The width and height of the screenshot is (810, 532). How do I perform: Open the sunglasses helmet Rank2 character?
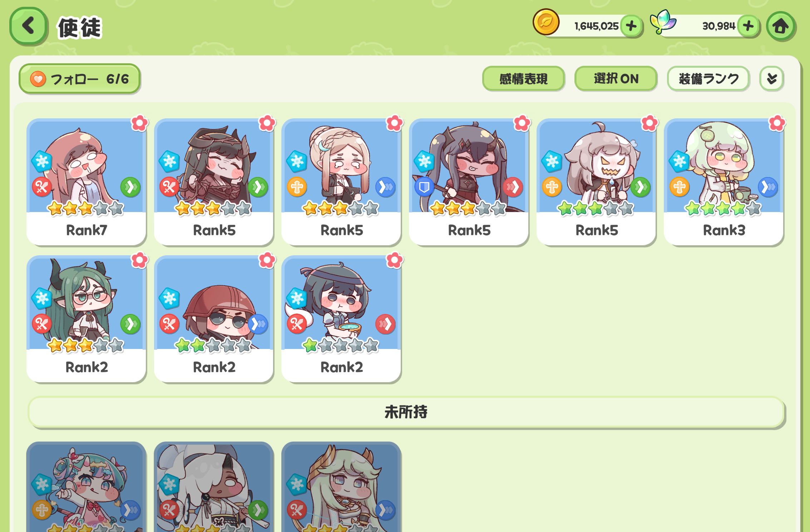(x=214, y=319)
